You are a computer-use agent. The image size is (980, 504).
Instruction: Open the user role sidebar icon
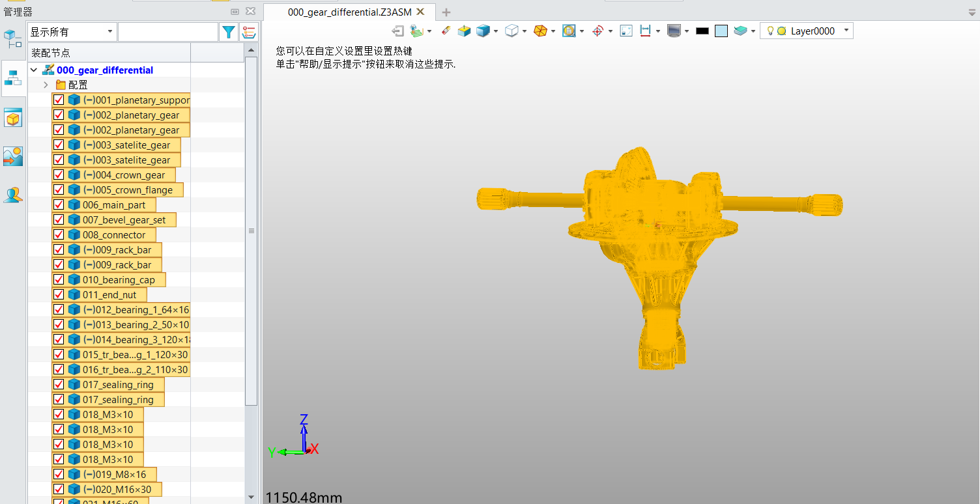(13, 195)
